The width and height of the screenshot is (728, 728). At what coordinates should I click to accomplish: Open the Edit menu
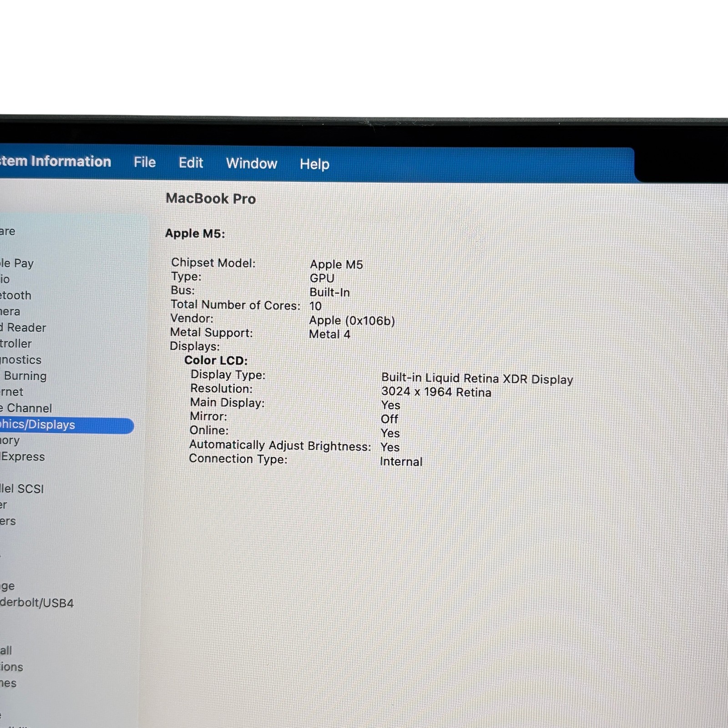pyautogui.click(x=191, y=162)
